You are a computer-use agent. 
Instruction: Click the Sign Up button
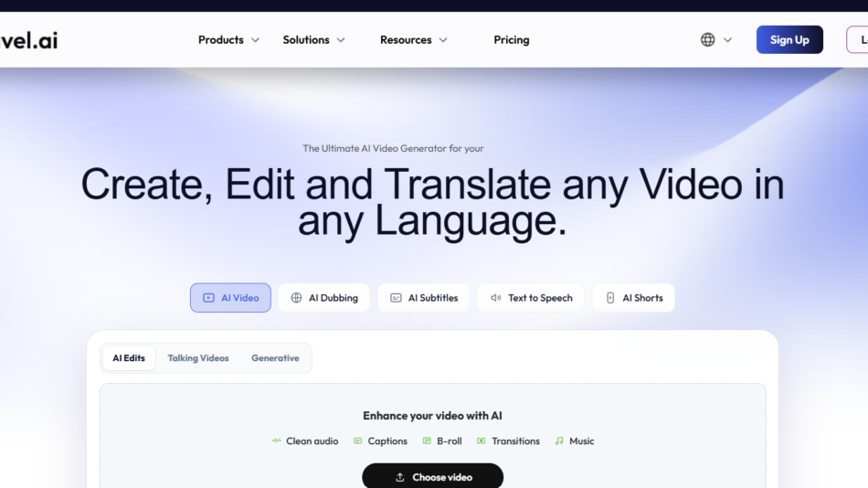coord(789,40)
